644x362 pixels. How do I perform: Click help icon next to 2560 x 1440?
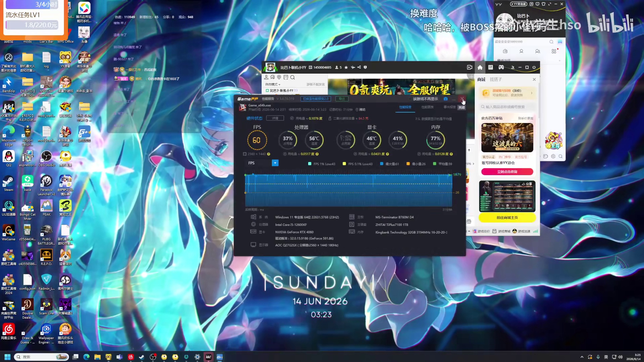pyautogui.click(x=269, y=154)
